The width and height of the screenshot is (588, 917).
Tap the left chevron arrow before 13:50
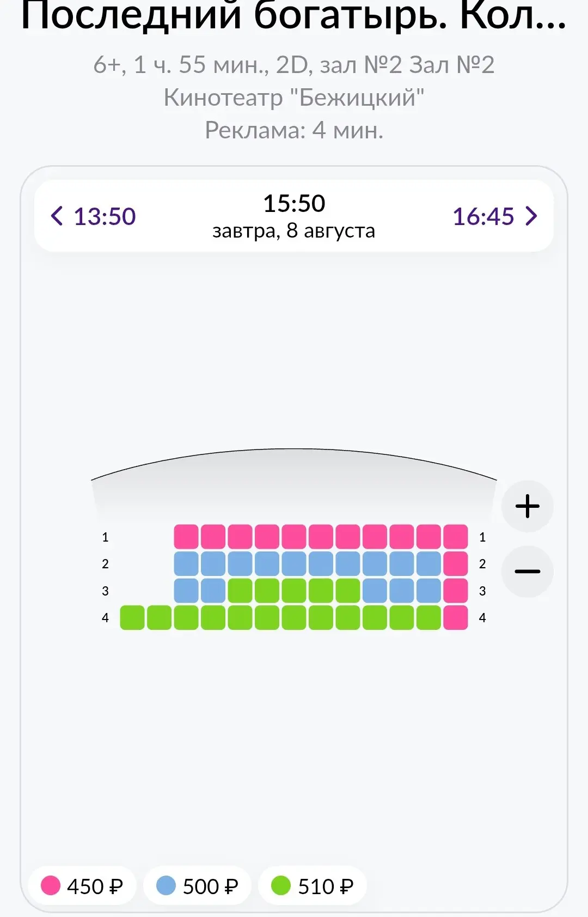pyautogui.click(x=57, y=216)
